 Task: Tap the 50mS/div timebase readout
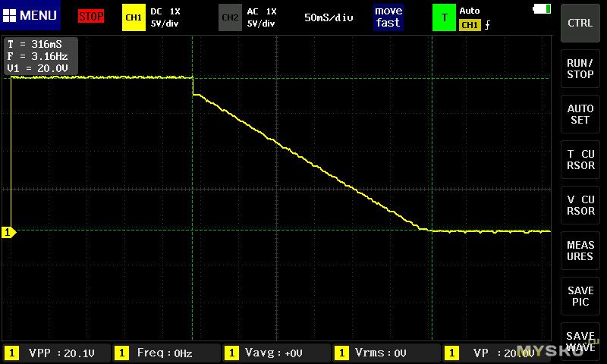[329, 17]
